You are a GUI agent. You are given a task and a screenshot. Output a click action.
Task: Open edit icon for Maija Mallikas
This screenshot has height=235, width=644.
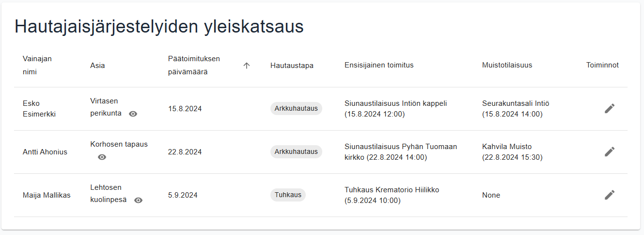pos(610,195)
